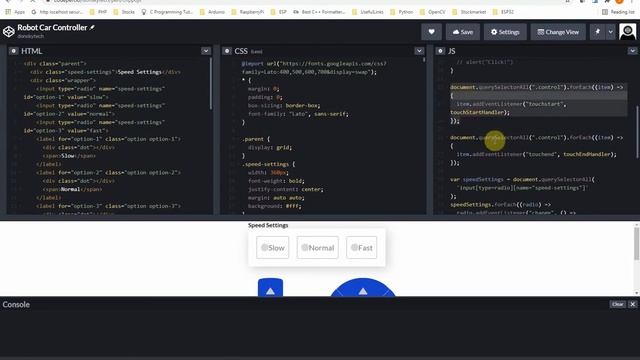
Task: Select the Slow speed option
Action: point(273,247)
